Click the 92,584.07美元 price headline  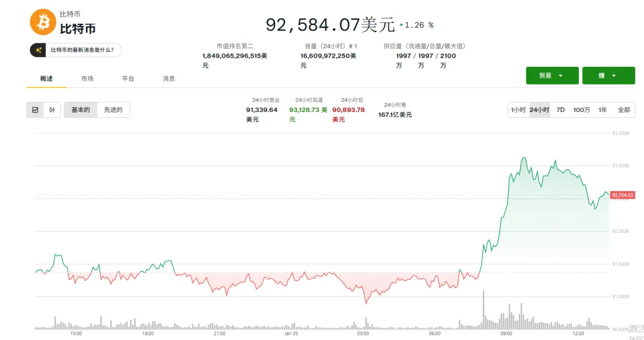330,25
